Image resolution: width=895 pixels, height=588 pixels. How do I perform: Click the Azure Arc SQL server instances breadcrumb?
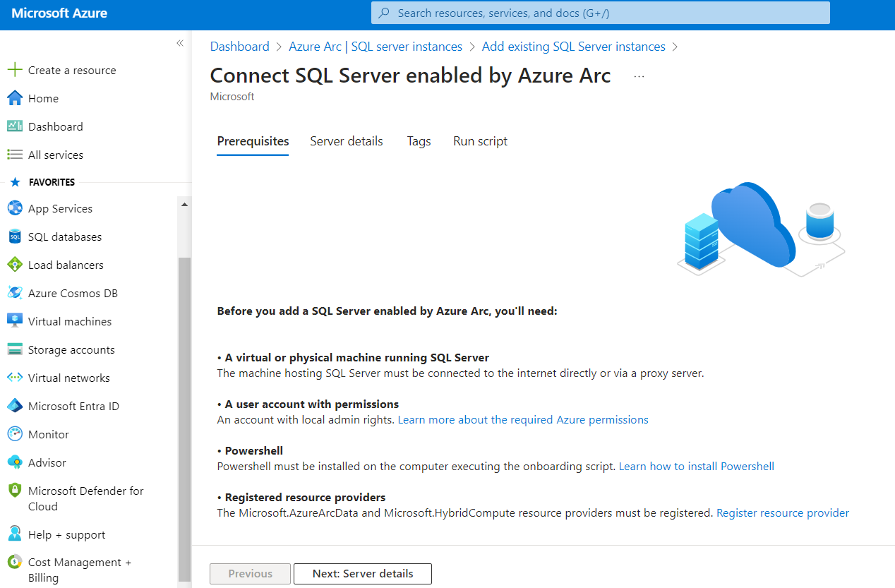[376, 47]
